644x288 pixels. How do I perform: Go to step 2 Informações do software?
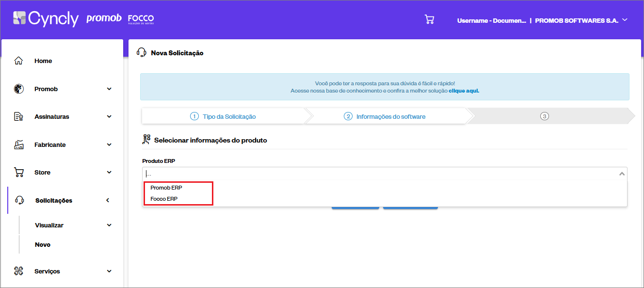point(386,116)
